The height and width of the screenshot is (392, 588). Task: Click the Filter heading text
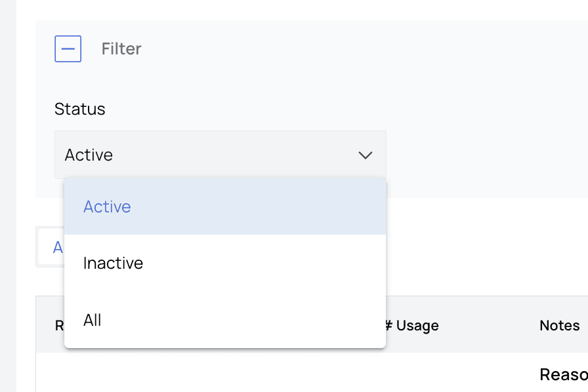pos(121,49)
